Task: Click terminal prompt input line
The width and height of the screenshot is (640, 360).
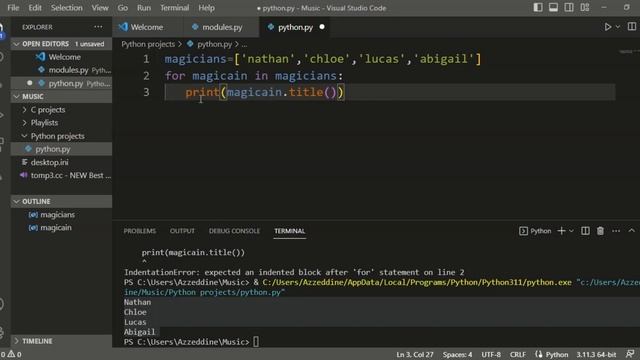Action: coord(191,342)
